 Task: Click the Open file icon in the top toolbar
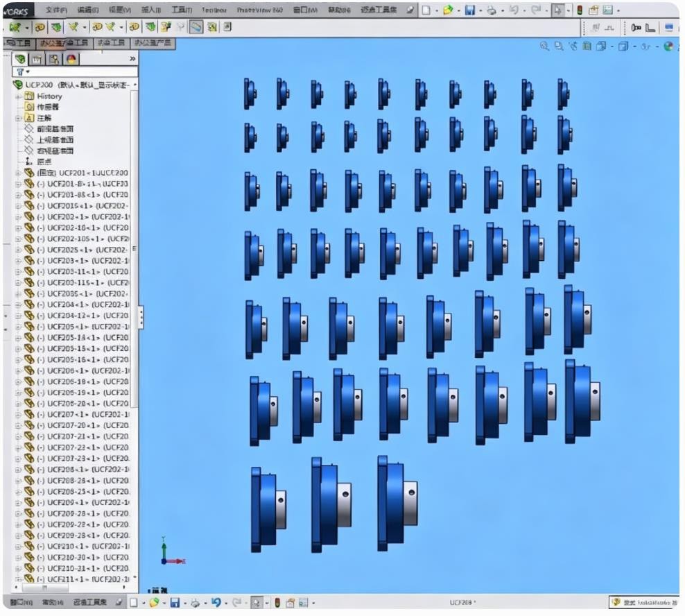tap(447, 10)
